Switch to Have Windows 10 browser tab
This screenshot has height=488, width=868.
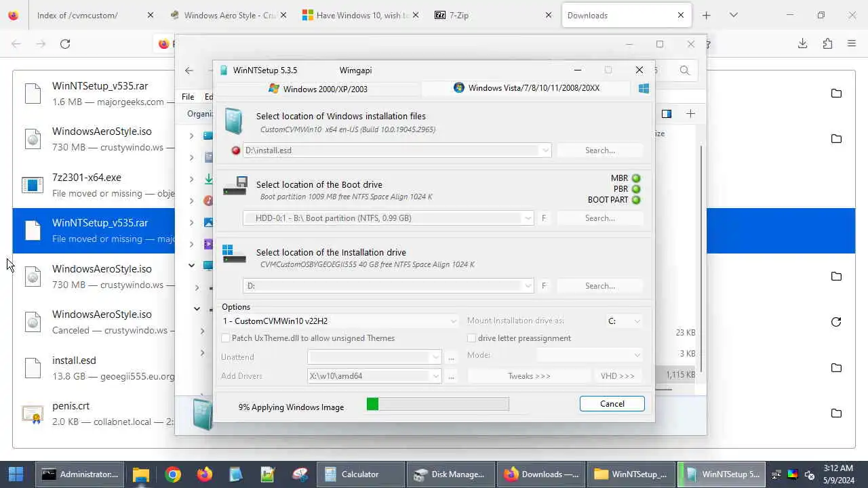(361, 15)
